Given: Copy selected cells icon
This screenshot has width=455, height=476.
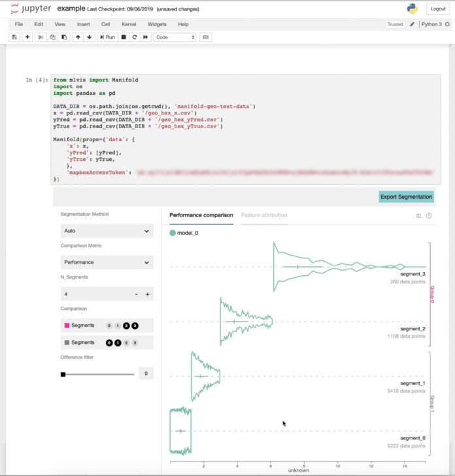Looking at the screenshot, I should coord(52,37).
